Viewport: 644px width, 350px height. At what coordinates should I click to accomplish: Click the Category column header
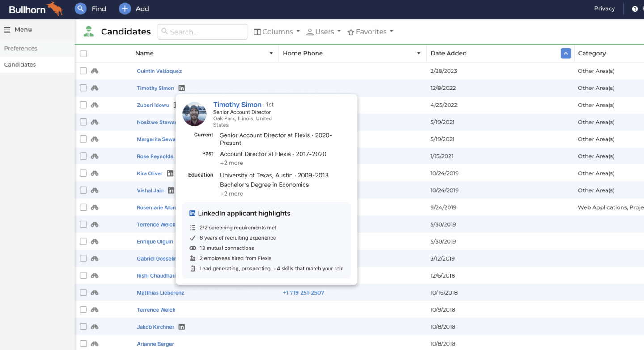tap(592, 53)
